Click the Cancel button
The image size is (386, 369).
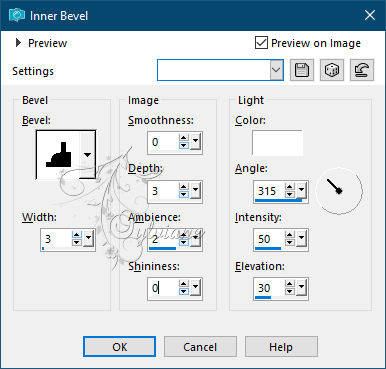[200, 347]
